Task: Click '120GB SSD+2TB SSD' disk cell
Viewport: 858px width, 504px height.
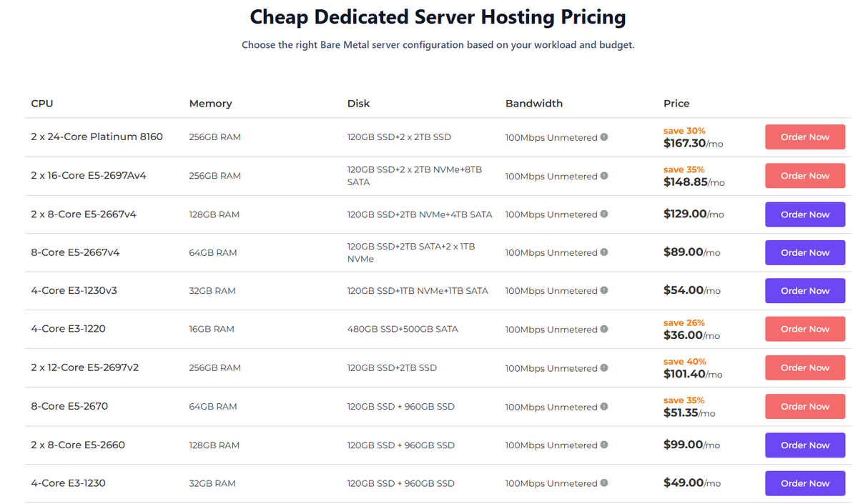Action: pos(392,367)
